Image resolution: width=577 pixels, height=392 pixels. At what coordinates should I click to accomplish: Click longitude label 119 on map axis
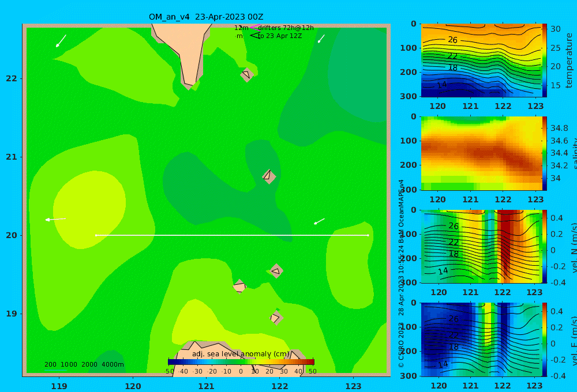coord(59,386)
